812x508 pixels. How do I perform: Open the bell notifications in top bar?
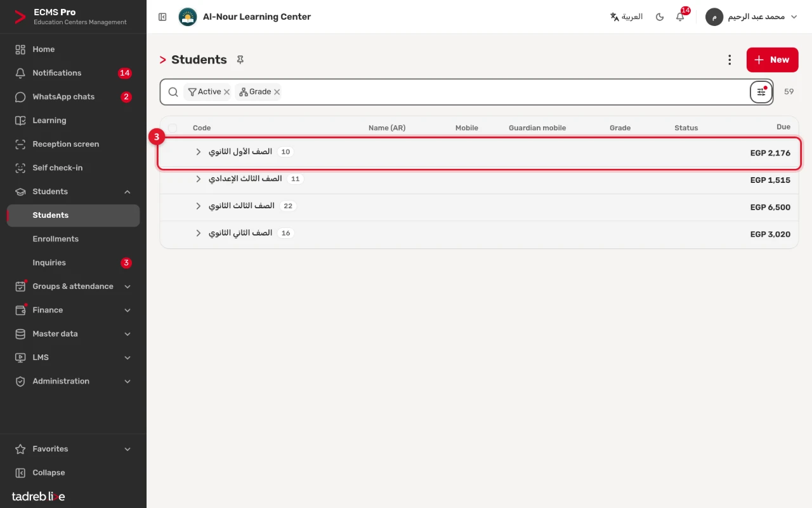[680, 17]
